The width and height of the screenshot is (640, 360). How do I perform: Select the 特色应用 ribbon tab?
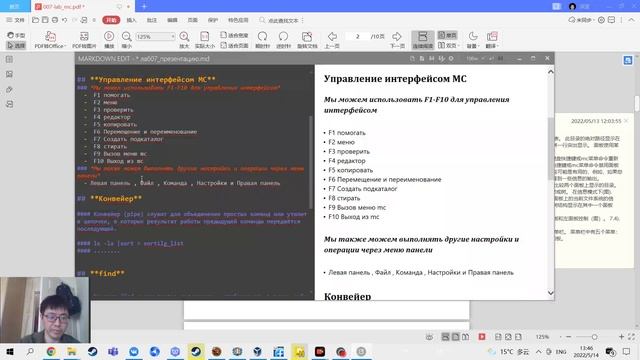click(238, 20)
